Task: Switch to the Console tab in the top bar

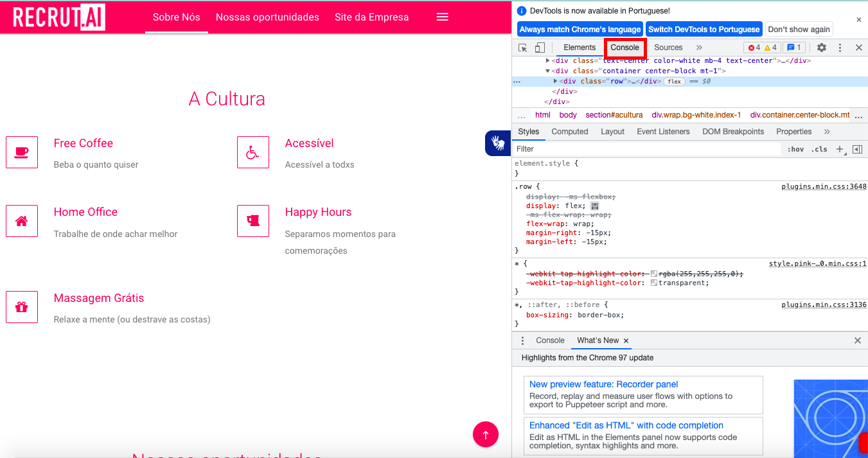Action: pos(624,48)
